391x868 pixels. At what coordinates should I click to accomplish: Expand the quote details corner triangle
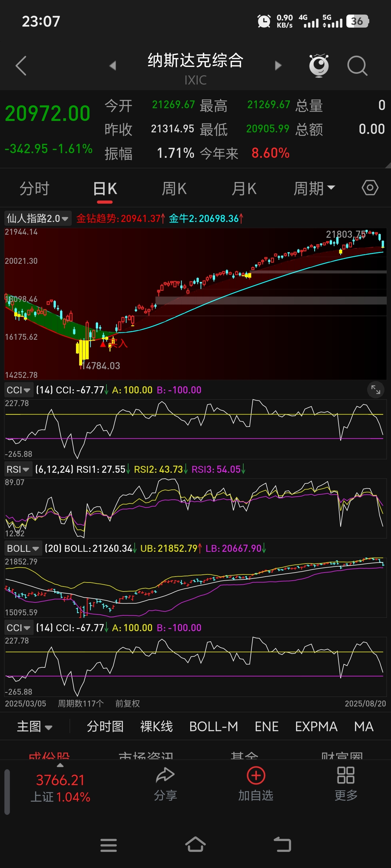[388, 165]
